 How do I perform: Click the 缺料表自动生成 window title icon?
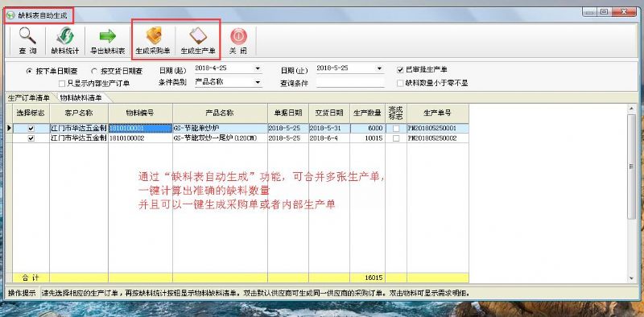tap(10, 16)
